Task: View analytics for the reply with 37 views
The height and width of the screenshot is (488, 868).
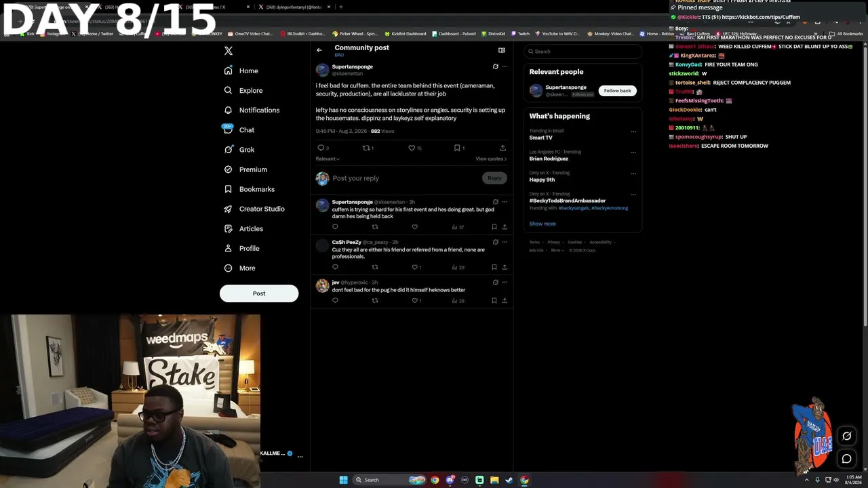Action: coord(458,227)
